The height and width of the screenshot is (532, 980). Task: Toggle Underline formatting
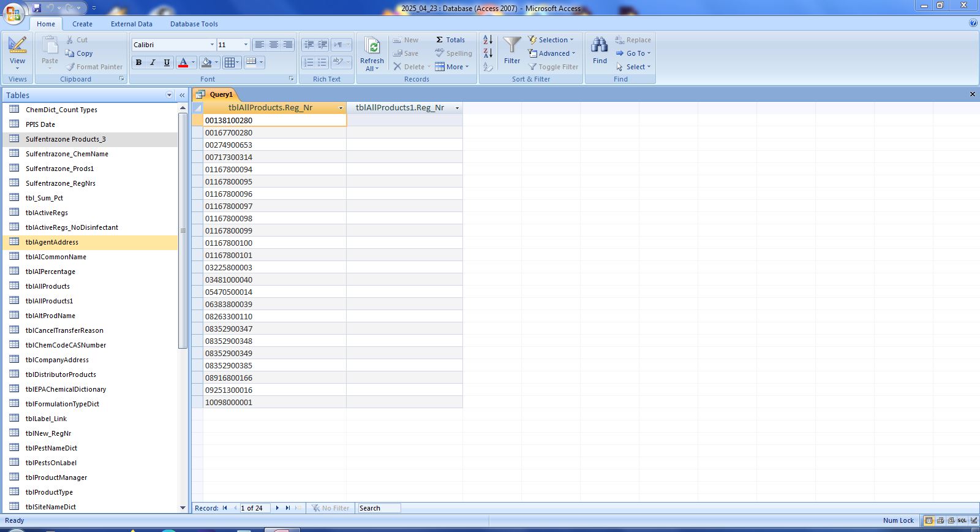pos(167,63)
